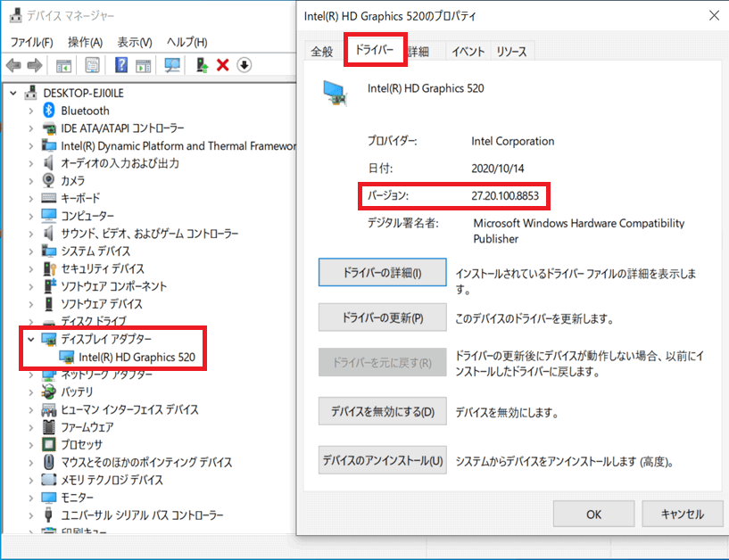
Task: Confirm with the OK button
Action: click(x=593, y=514)
